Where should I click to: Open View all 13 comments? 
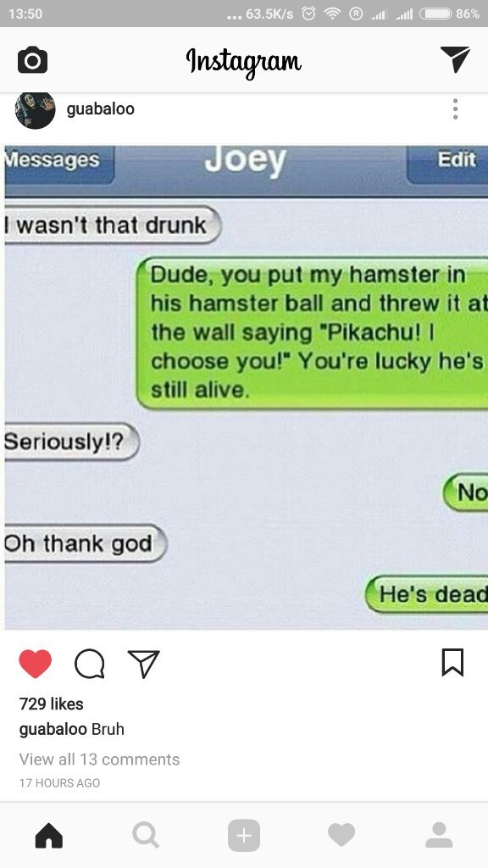tap(100, 759)
